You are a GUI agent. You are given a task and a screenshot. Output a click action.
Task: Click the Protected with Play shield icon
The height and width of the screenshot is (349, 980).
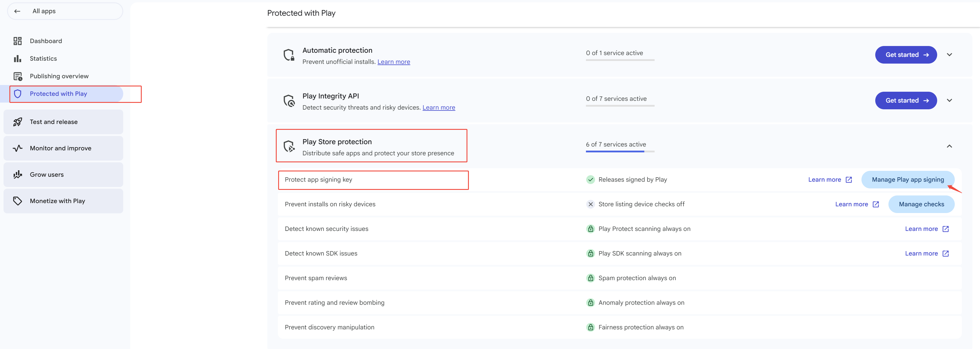click(x=18, y=94)
